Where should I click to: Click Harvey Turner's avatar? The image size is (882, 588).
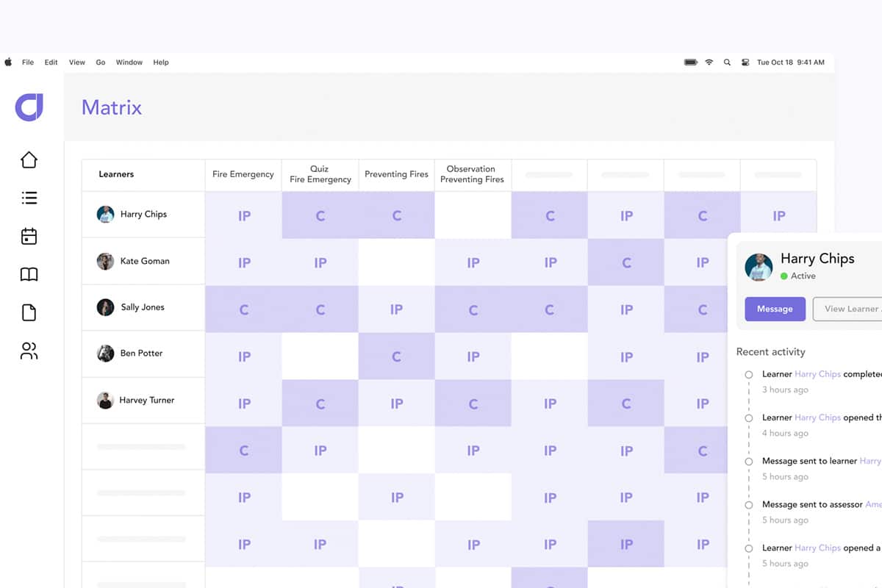coord(105,401)
